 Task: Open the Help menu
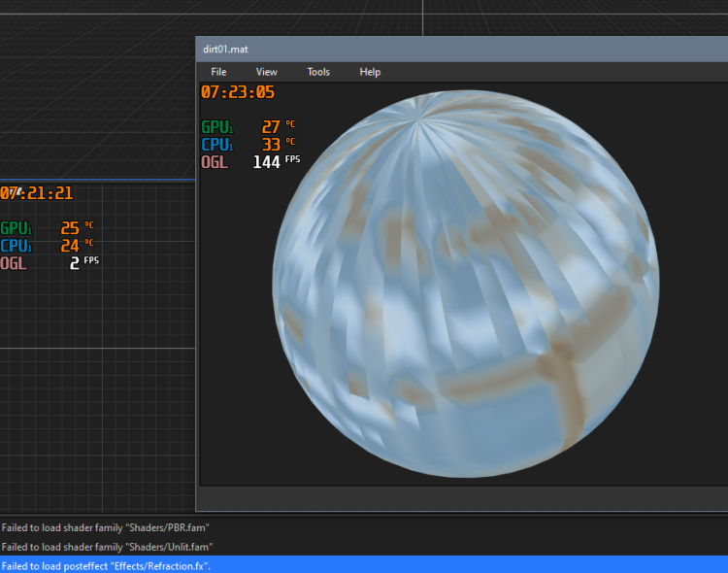(370, 72)
